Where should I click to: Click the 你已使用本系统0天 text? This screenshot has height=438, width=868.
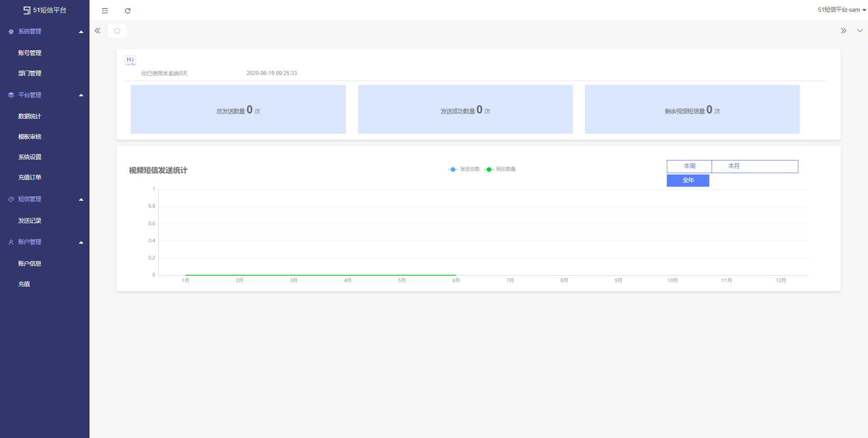(165, 74)
